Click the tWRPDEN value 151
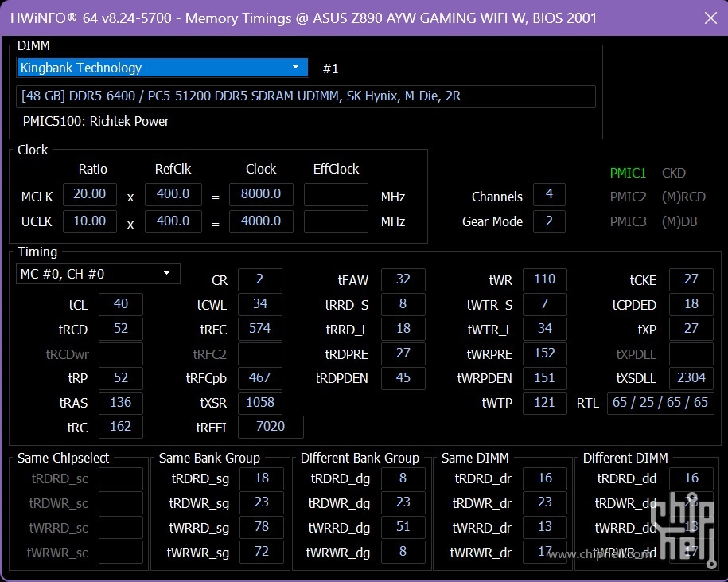728x582 pixels. [544, 377]
